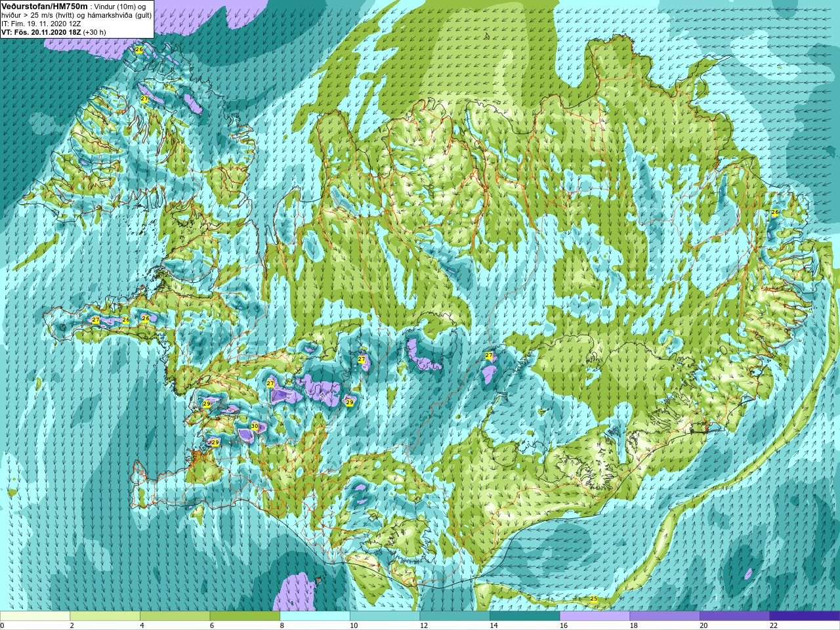Click the 'IT: Fim. 19. 11. 2020 12Z' line
The height and width of the screenshot is (630, 840).
click(x=41, y=24)
